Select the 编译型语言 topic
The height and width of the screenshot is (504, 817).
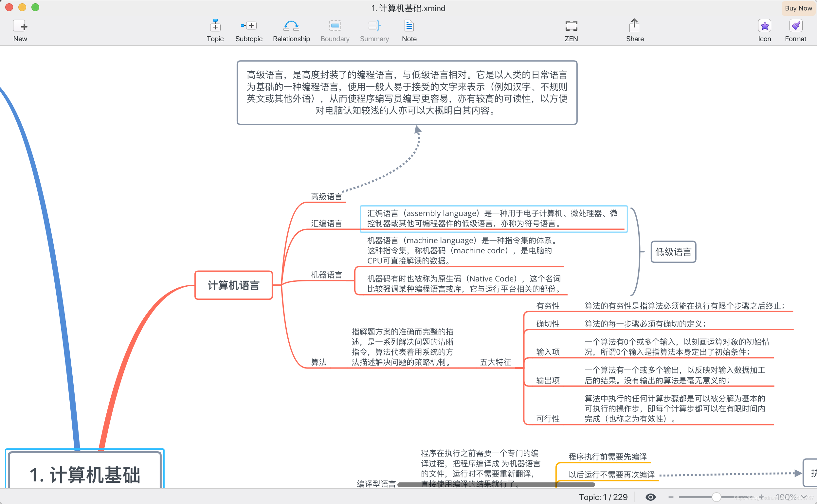tap(376, 484)
